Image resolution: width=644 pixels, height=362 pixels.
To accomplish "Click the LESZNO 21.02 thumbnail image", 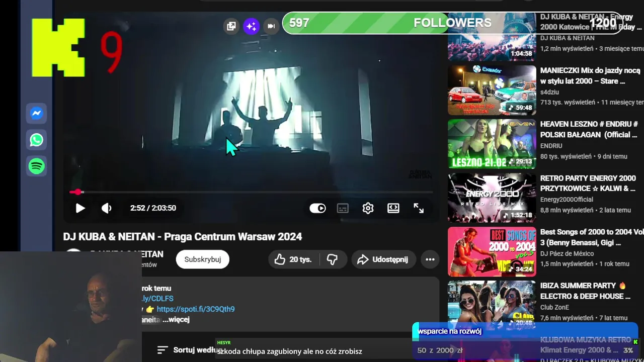I will [x=492, y=144].
